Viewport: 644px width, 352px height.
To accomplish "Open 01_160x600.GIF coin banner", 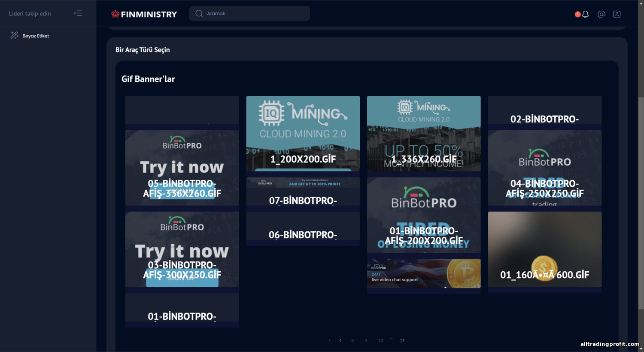I will pyautogui.click(x=545, y=249).
